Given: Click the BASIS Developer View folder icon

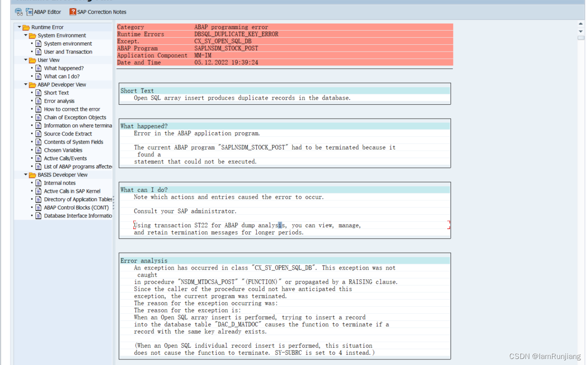Looking at the screenshot, I should point(32,175).
